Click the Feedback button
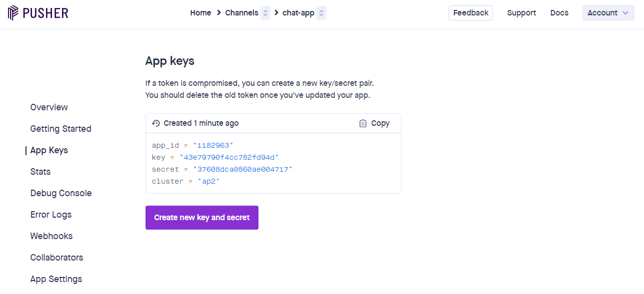Viewport: 644px width, 294px height. click(x=470, y=13)
